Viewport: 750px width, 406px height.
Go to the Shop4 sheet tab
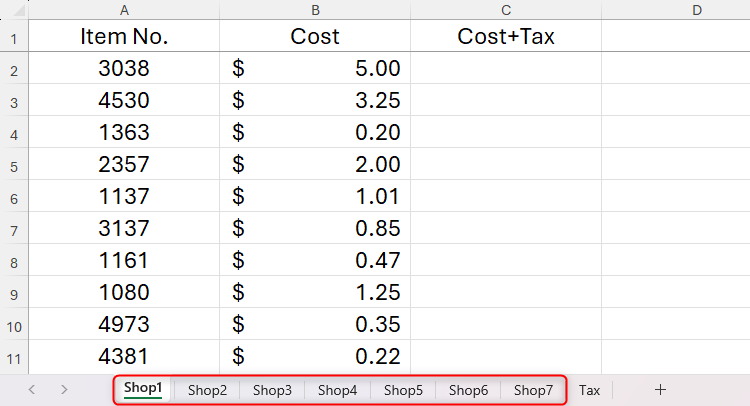(337, 390)
